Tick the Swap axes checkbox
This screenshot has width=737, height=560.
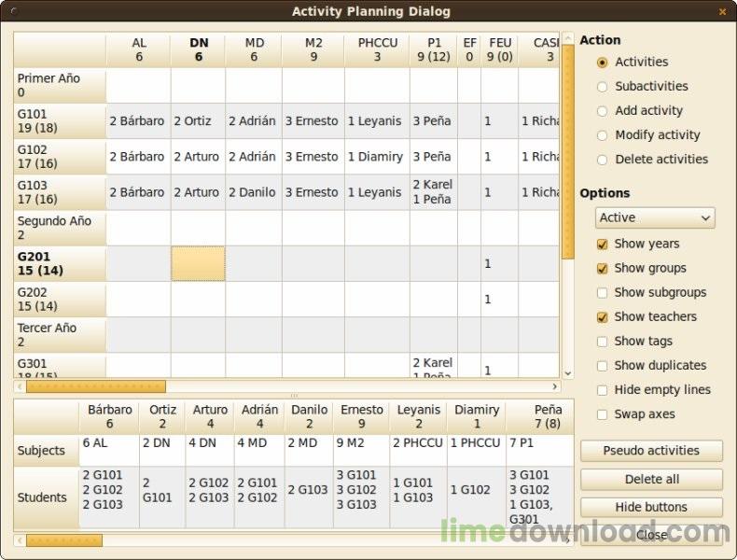602,414
